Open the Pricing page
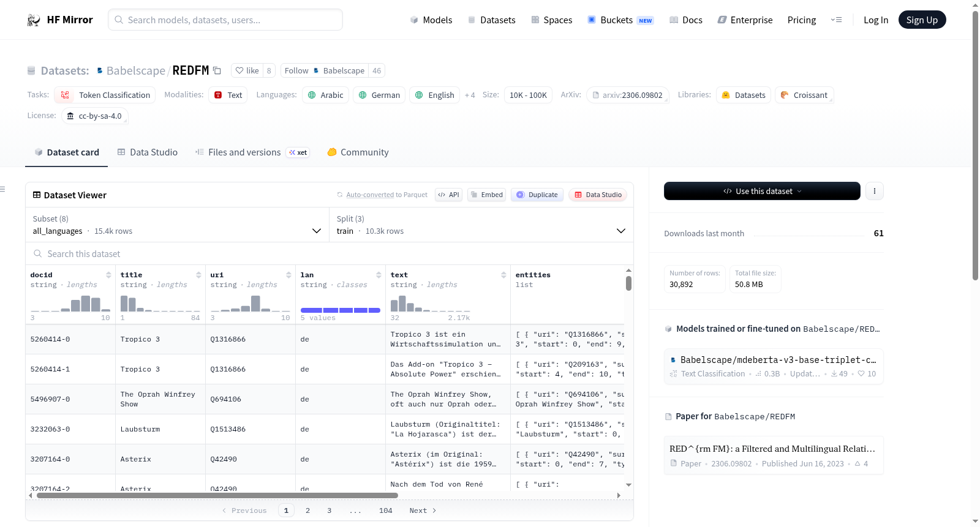The width and height of the screenshot is (980, 527). [802, 20]
